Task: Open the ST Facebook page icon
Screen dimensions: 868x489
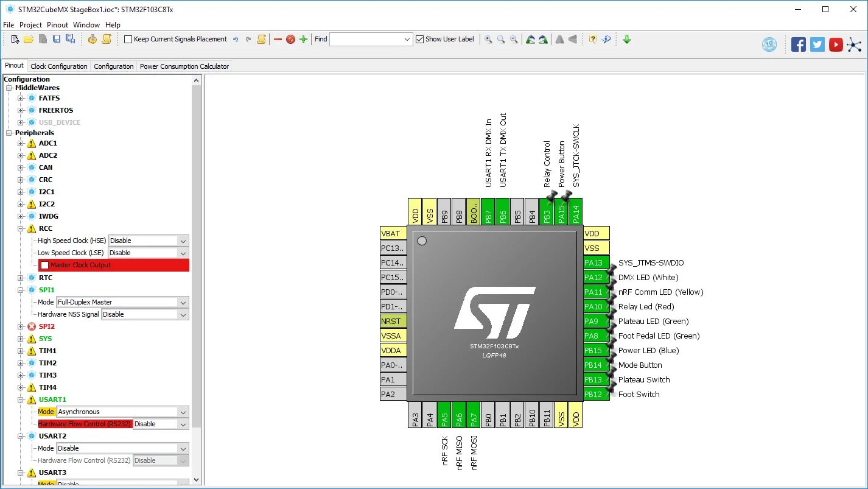Action: tap(799, 44)
